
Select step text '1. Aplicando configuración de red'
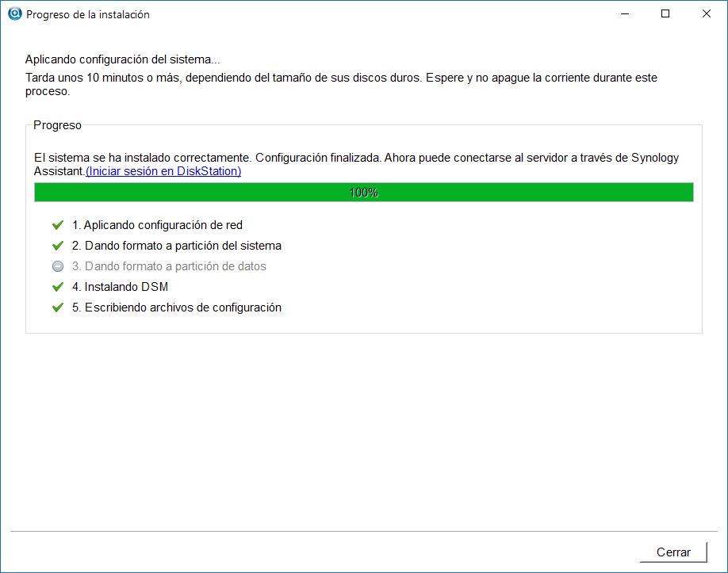(157, 225)
